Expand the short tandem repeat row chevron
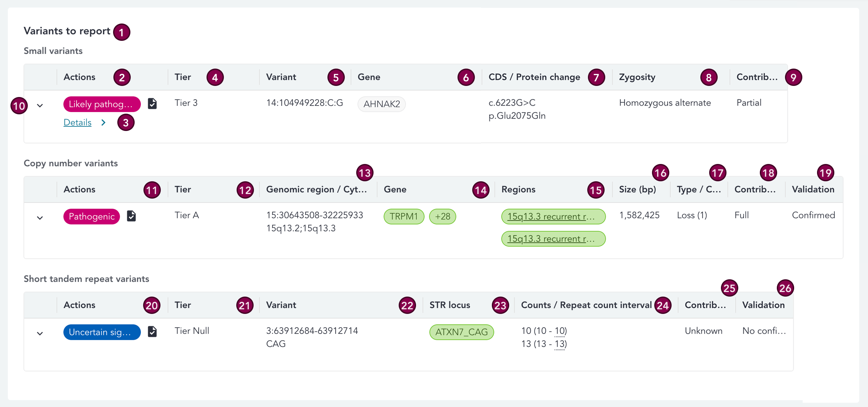The height and width of the screenshot is (407, 868). [x=40, y=334]
